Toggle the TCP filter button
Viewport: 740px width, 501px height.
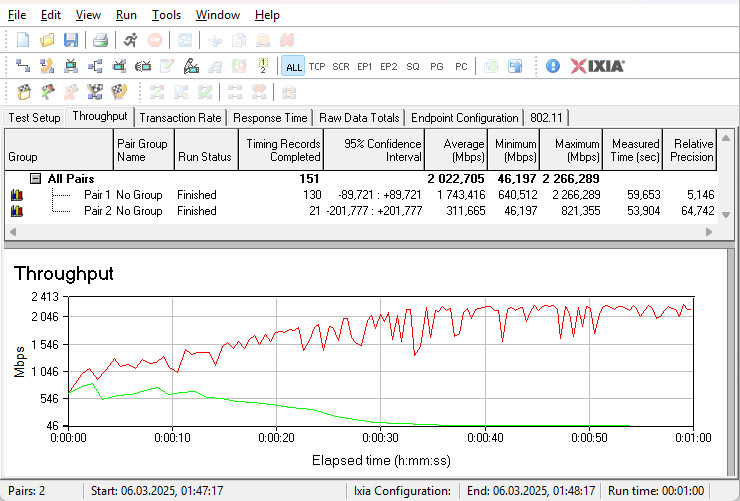coord(317,67)
